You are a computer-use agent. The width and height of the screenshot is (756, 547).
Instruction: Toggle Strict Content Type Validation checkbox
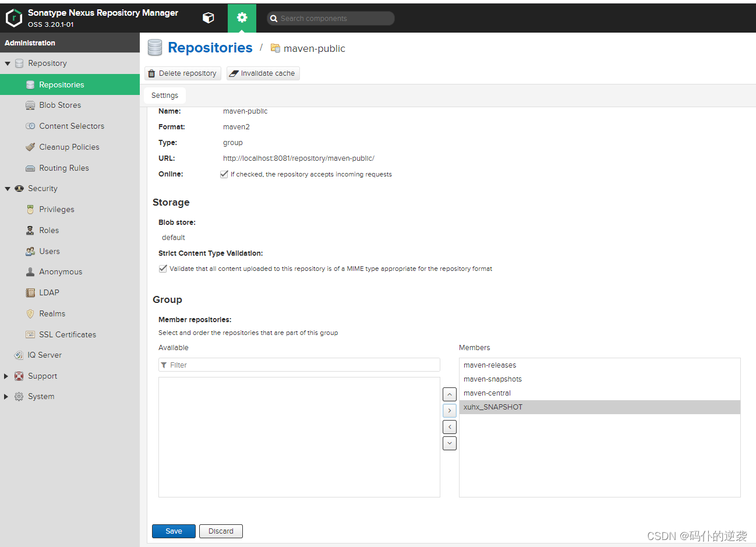point(163,269)
